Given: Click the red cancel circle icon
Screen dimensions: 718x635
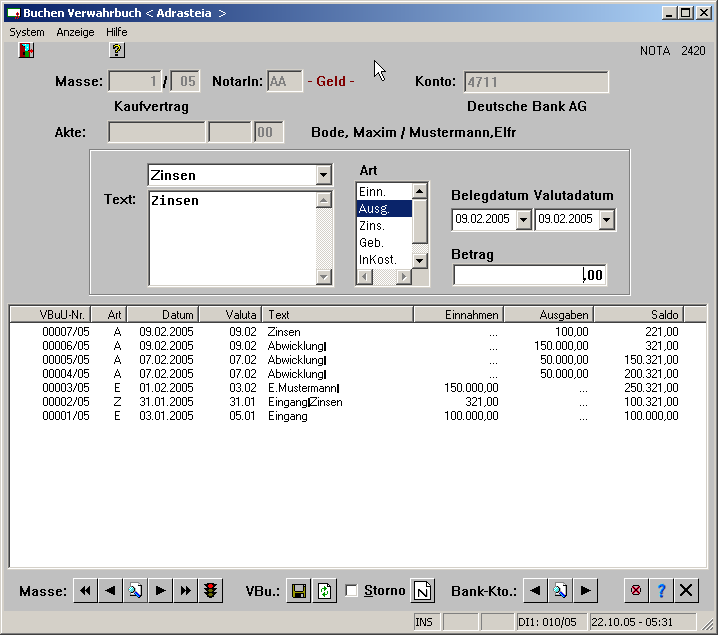Looking at the screenshot, I should point(635,591).
